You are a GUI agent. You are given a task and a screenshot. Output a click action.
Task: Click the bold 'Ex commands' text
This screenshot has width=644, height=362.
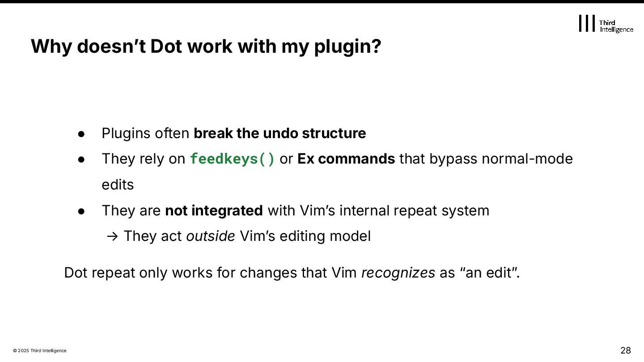click(346, 159)
